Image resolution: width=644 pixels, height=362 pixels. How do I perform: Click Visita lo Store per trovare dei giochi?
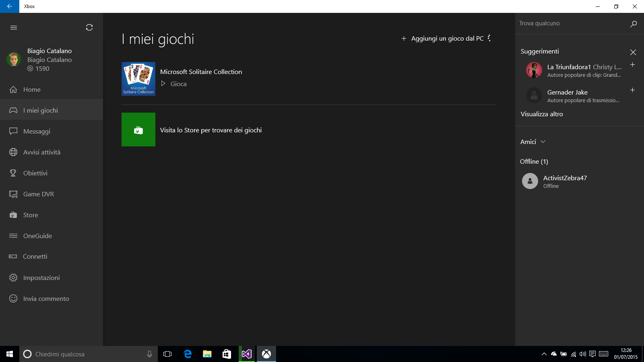[211, 130]
